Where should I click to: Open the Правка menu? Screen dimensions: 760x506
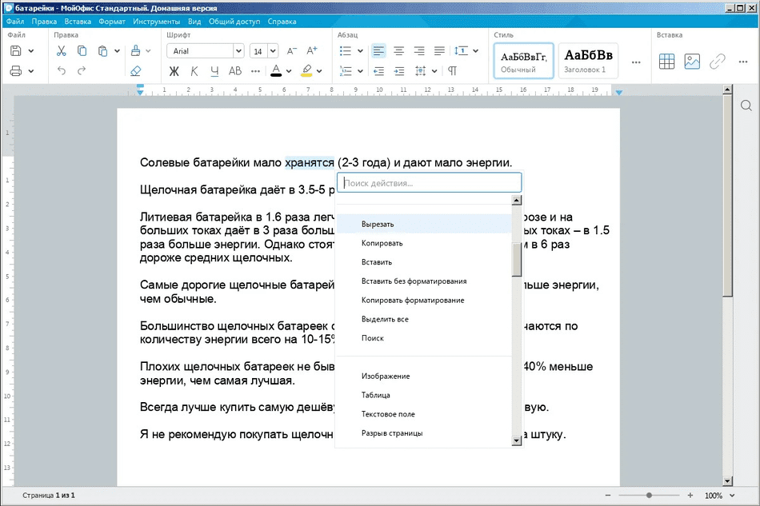pos(44,21)
